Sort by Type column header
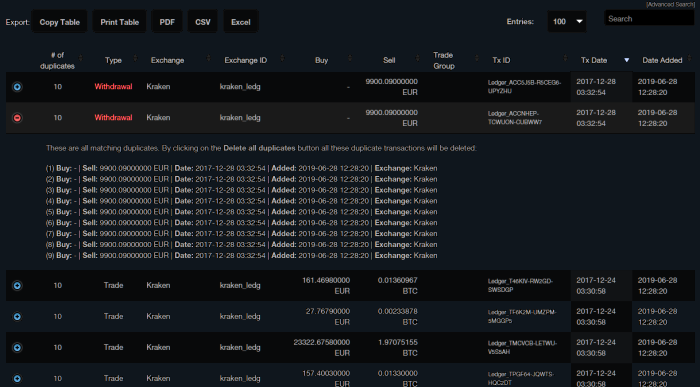Viewport: 700px width, 387px height. tap(113, 60)
